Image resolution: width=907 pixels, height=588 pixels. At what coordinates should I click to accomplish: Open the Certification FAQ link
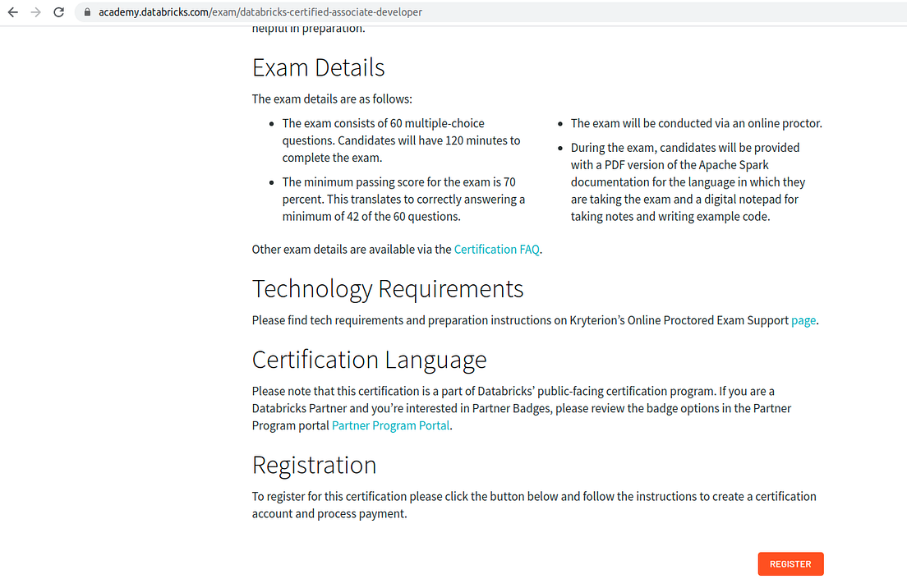click(x=496, y=249)
